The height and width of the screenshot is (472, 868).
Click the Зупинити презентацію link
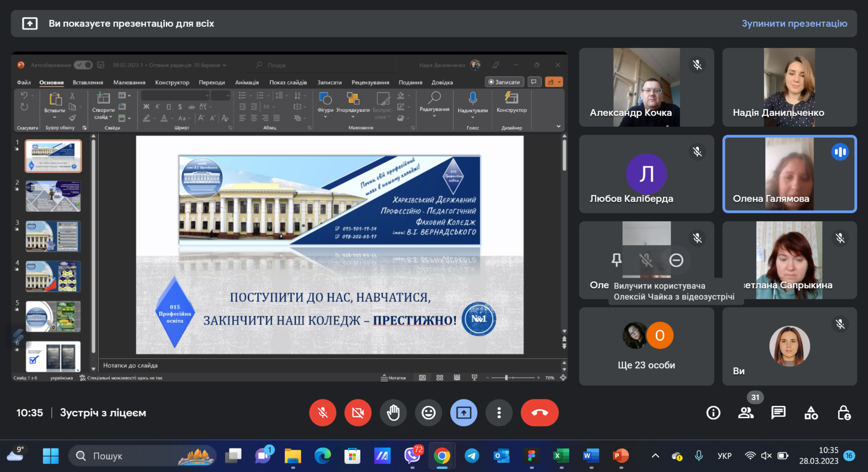794,23
